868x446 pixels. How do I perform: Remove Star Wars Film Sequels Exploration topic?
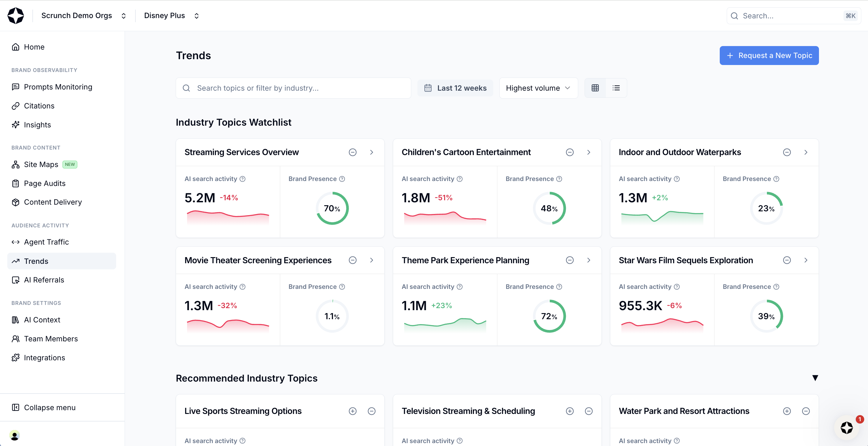(x=787, y=260)
